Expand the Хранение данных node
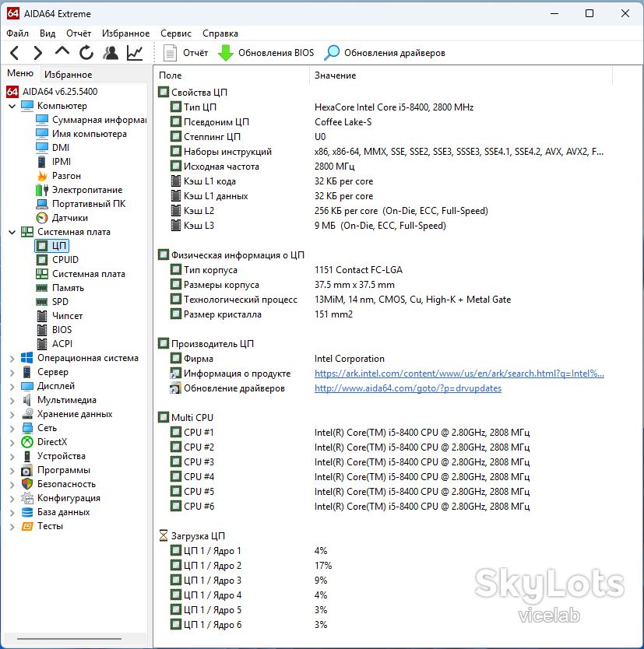 (12, 414)
